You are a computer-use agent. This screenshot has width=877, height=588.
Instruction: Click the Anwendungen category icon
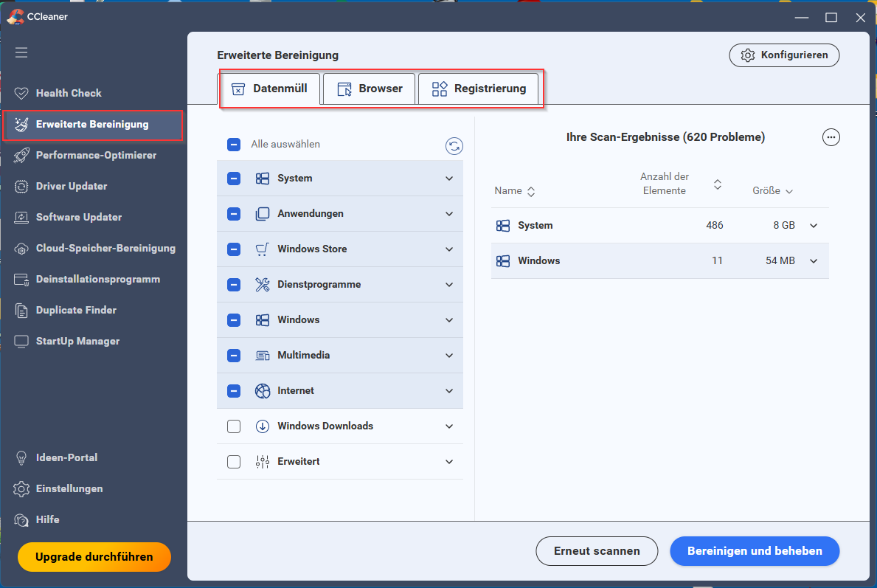coord(263,214)
